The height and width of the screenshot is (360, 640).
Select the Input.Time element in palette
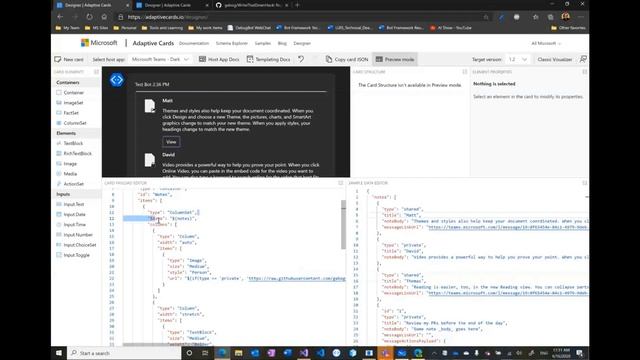tap(75, 224)
